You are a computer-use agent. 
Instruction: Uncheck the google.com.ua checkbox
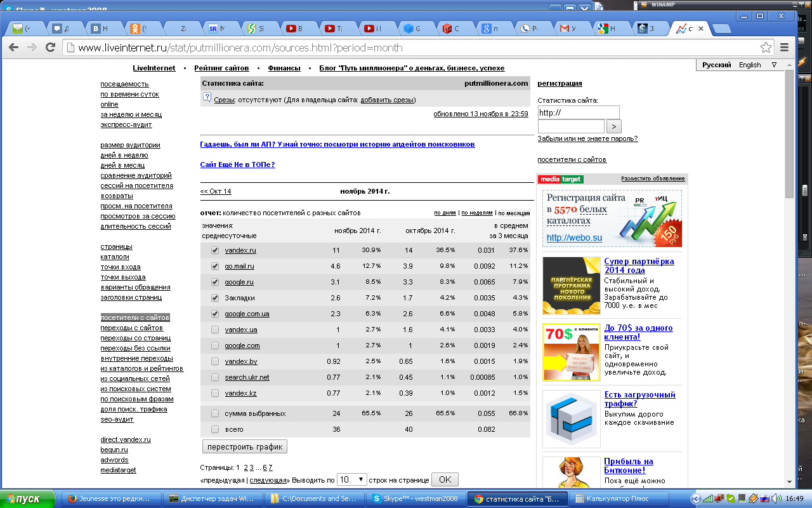click(215, 314)
